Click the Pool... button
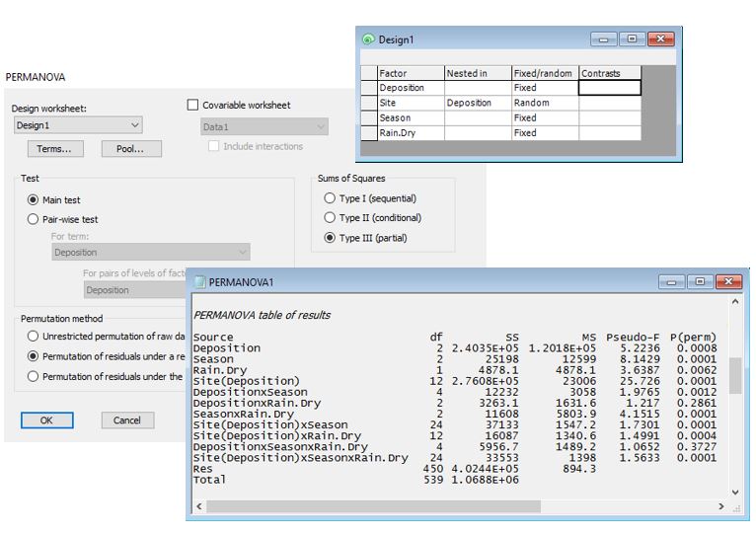This screenshot has width=756, height=534. coord(131,149)
